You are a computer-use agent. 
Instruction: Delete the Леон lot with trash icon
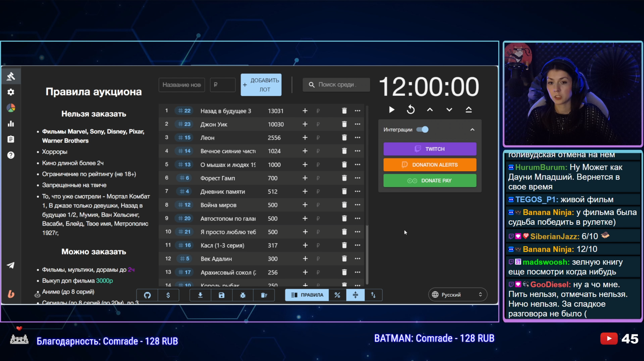pos(344,138)
